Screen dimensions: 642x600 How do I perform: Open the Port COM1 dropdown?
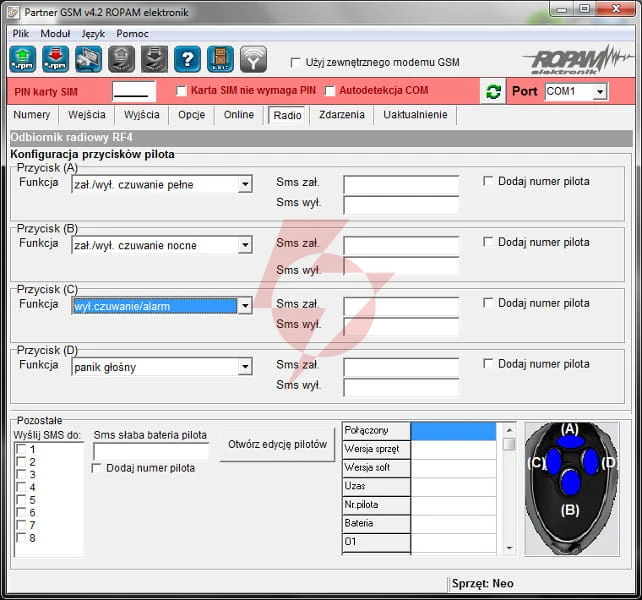click(600, 91)
